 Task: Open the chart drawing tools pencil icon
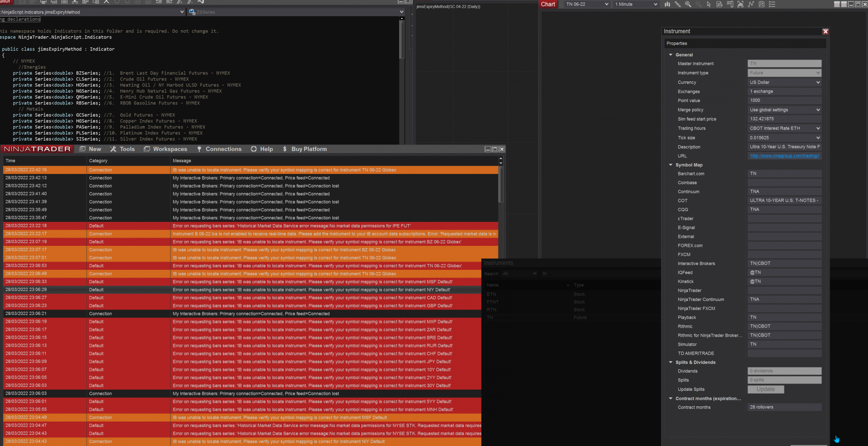[x=678, y=4]
